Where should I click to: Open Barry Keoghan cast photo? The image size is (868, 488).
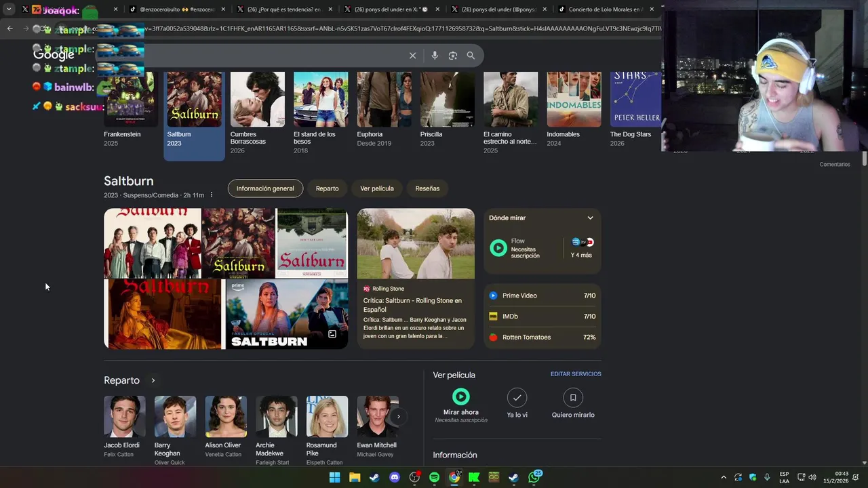pyautogui.click(x=175, y=417)
